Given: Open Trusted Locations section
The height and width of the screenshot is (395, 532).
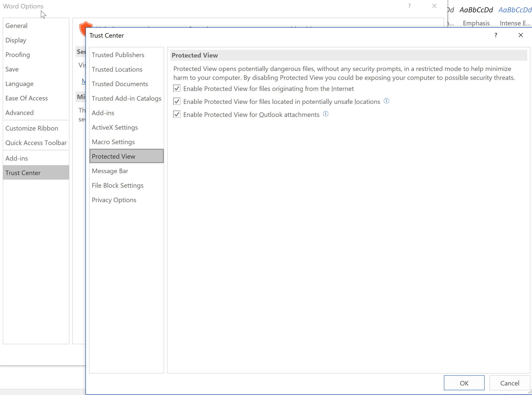Looking at the screenshot, I should [117, 69].
